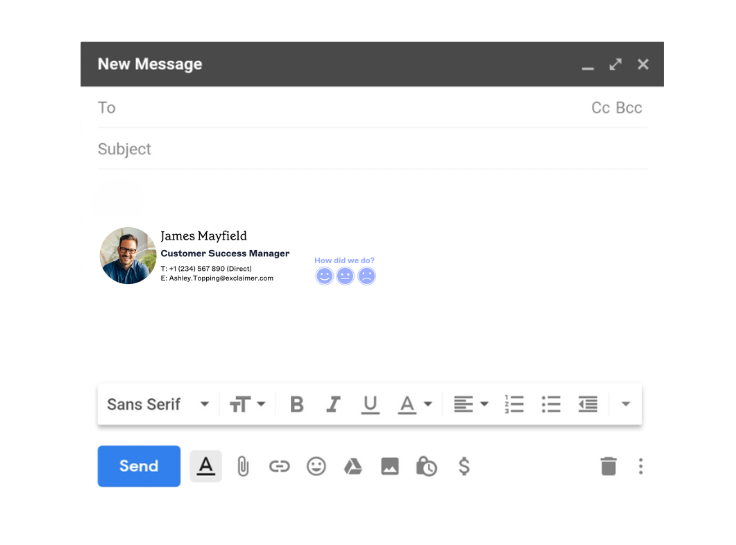Open the text size dropdown
Image resolution: width=736 pixels, height=545 pixels.
tap(247, 404)
